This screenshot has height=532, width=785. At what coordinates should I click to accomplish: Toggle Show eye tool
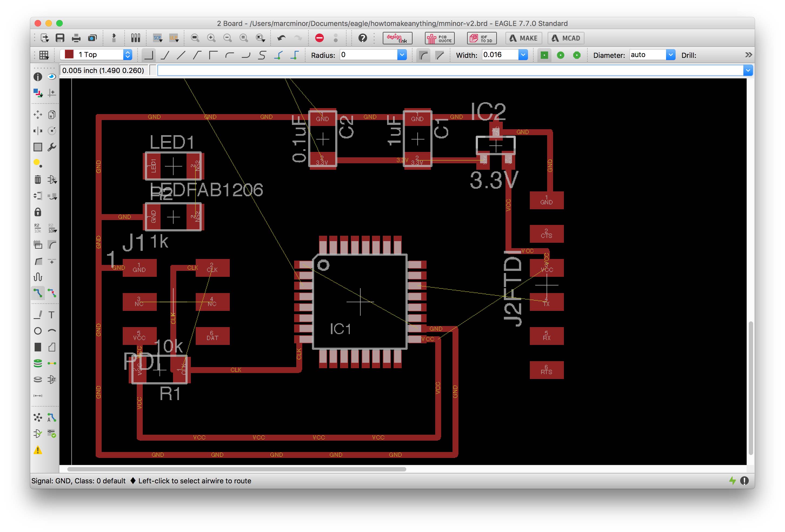[52, 77]
